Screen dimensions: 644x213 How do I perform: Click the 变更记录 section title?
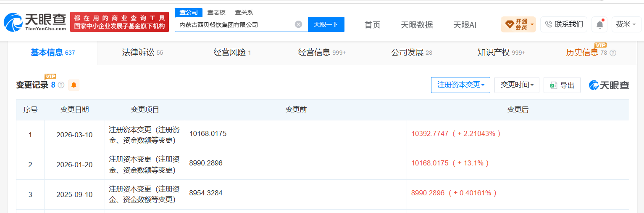[x=32, y=85]
